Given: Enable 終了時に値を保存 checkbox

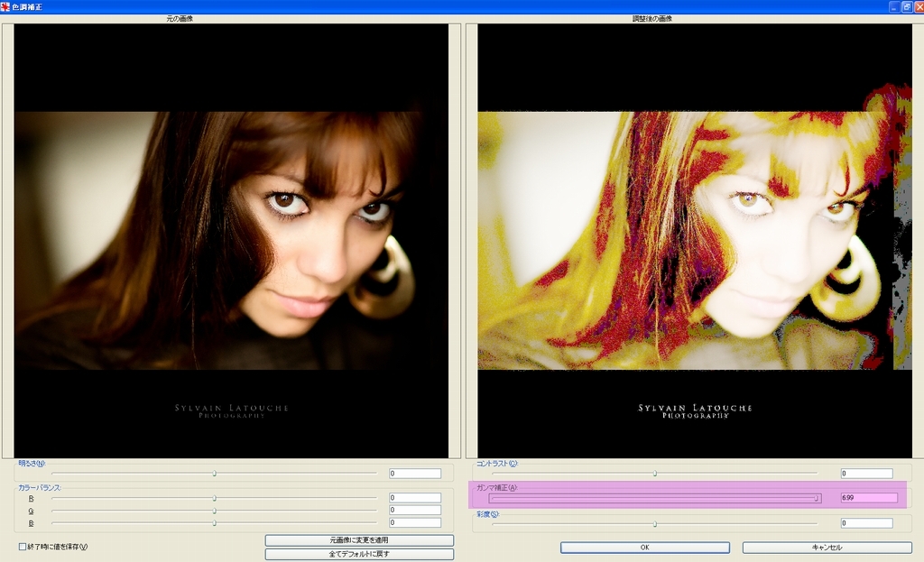Looking at the screenshot, I should 23,547.
